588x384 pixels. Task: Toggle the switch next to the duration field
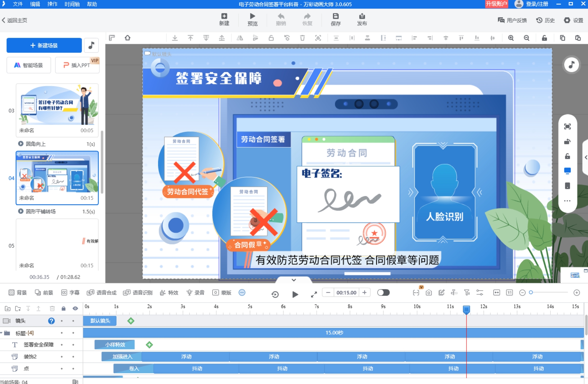coord(383,292)
